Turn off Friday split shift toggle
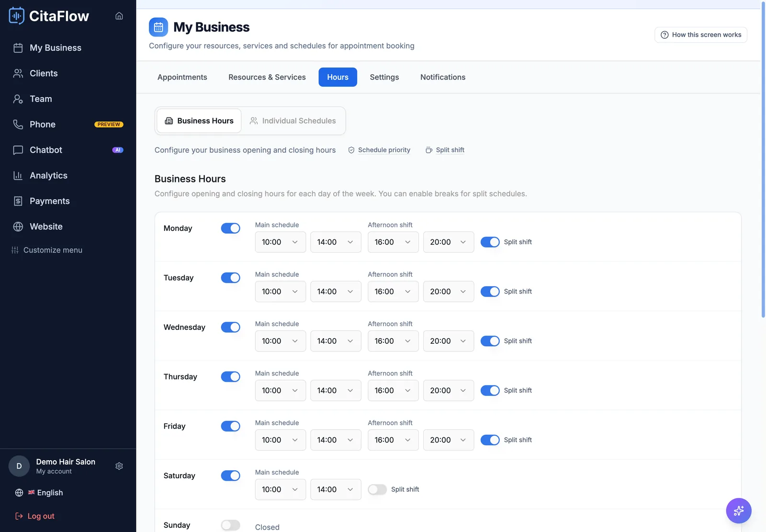766x532 pixels. coord(490,440)
